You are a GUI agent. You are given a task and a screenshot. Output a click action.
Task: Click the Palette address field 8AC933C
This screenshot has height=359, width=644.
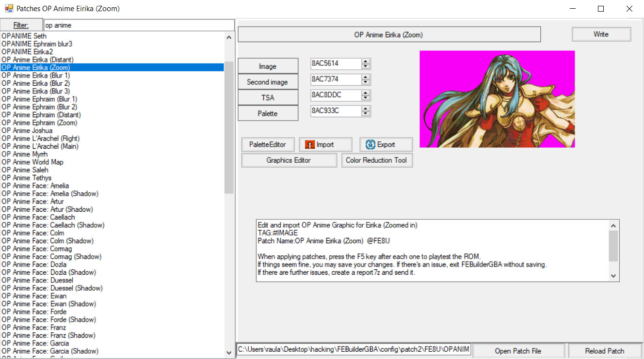coord(336,111)
